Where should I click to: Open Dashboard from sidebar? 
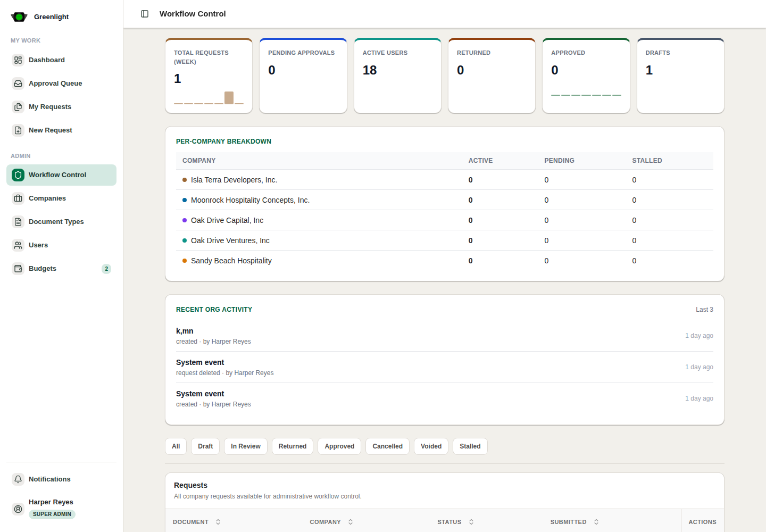(61, 60)
